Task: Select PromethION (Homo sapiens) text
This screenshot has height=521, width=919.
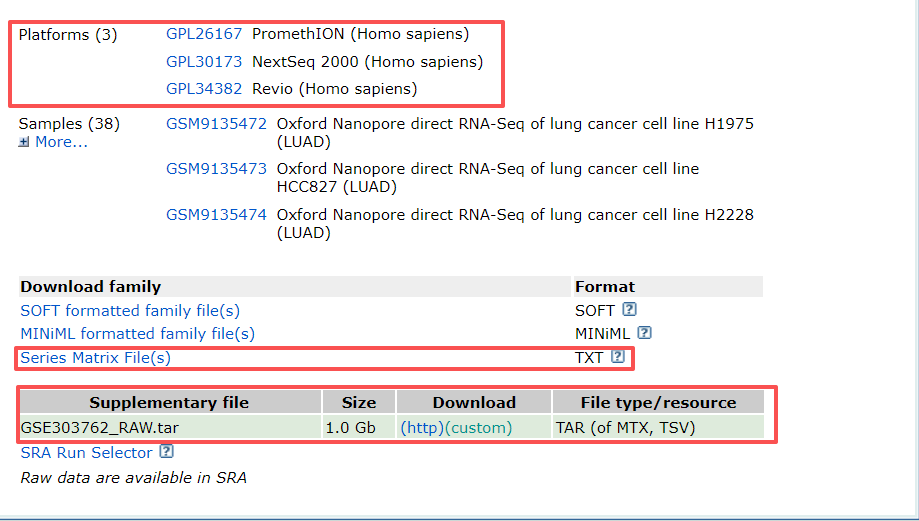Action: 360,34
